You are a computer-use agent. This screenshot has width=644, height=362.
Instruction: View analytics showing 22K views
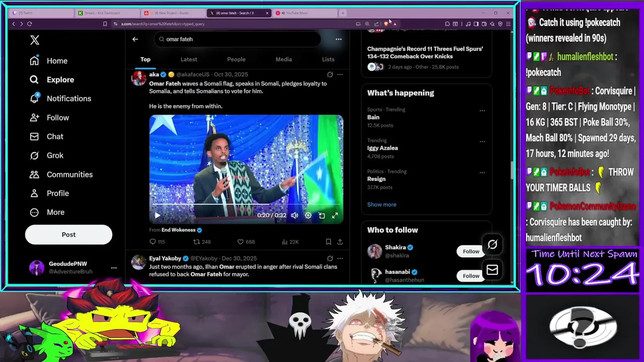pyautogui.click(x=290, y=242)
